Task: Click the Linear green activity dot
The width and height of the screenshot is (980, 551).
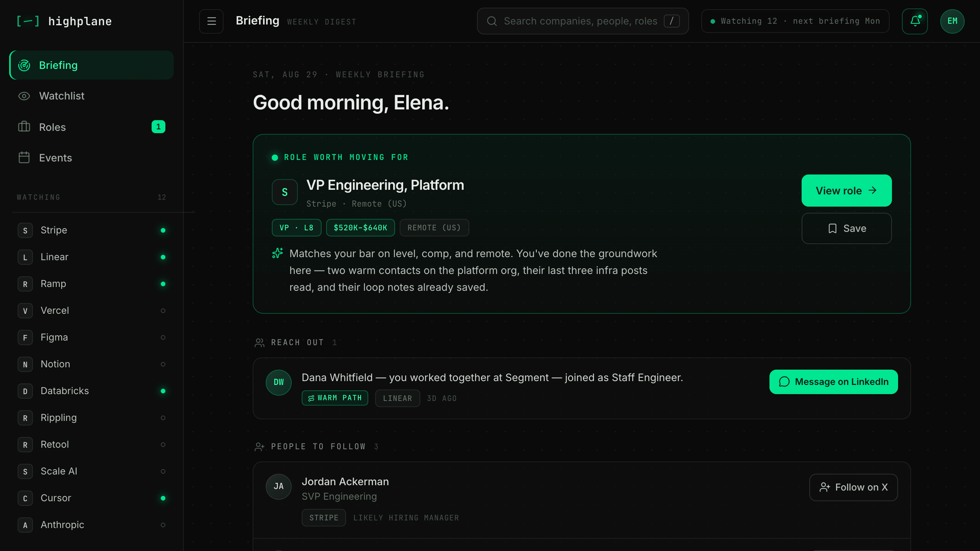Action: click(x=163, y=257)
